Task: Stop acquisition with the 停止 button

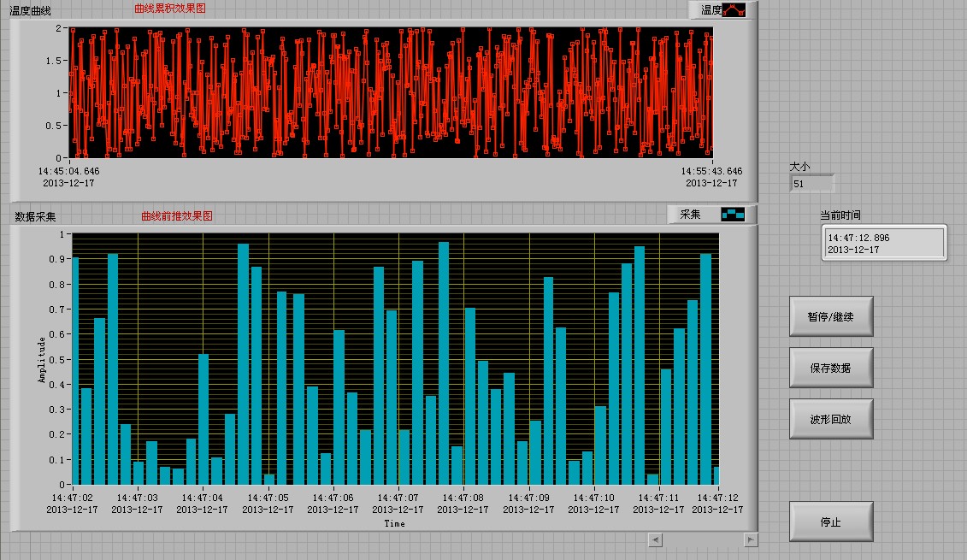Action: click(831, 522)
